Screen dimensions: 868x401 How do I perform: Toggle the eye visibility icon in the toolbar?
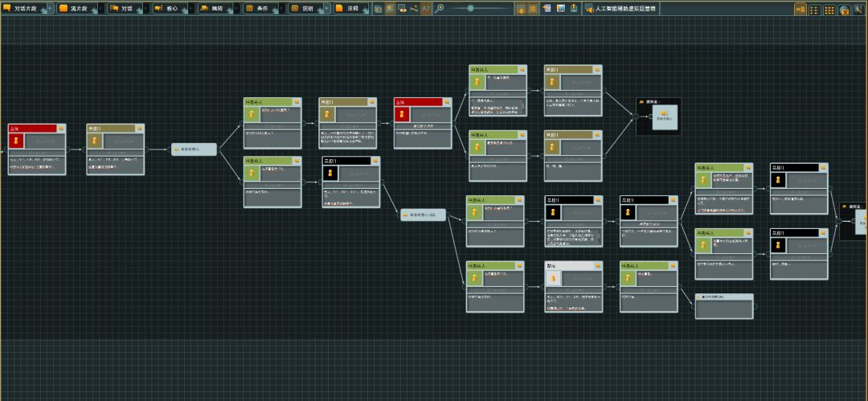(521, 9)
